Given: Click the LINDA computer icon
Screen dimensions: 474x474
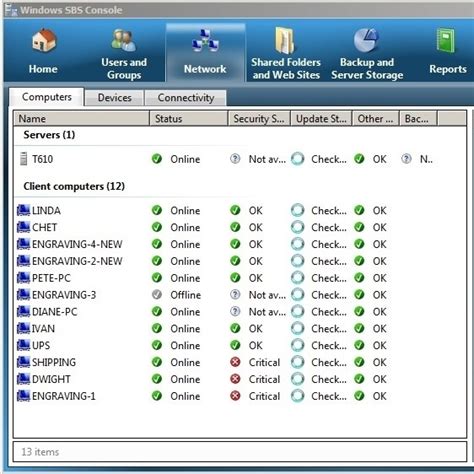Looking at the screenshot, I should (x=23, y=210).
